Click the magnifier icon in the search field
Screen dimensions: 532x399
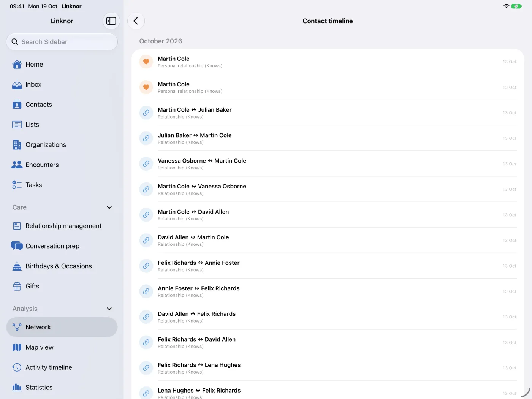[x=15, y=42]
